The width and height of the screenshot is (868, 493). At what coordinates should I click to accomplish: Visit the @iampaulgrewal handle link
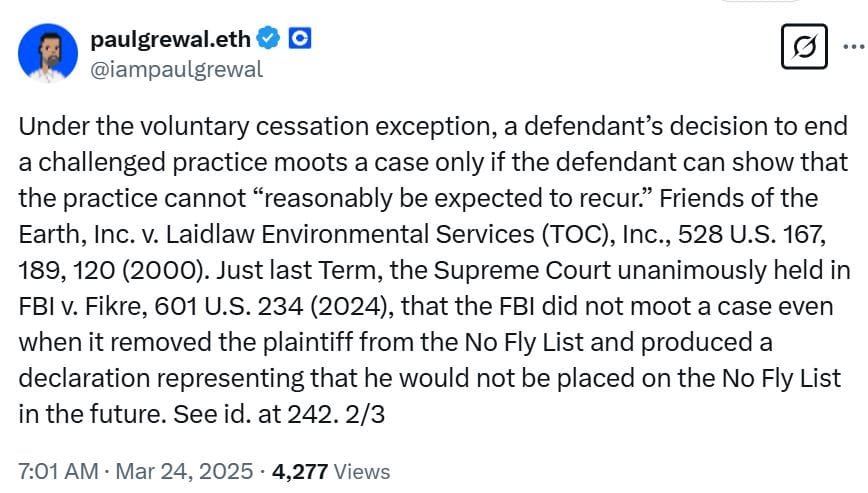[176, 68]
